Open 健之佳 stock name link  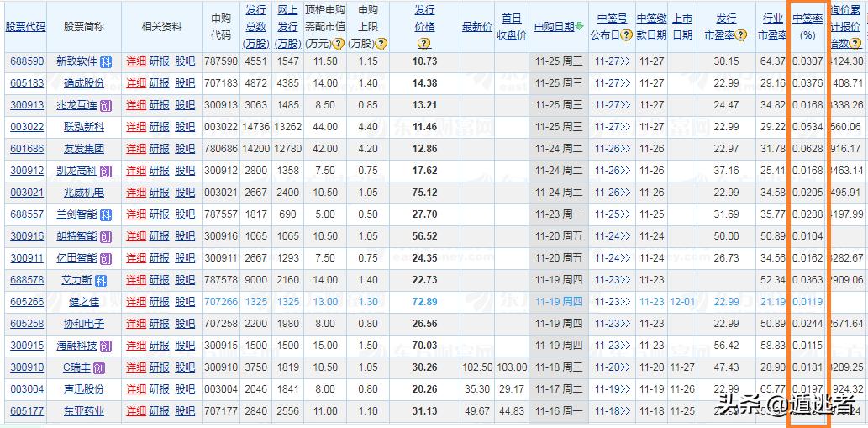click(83, 303)
